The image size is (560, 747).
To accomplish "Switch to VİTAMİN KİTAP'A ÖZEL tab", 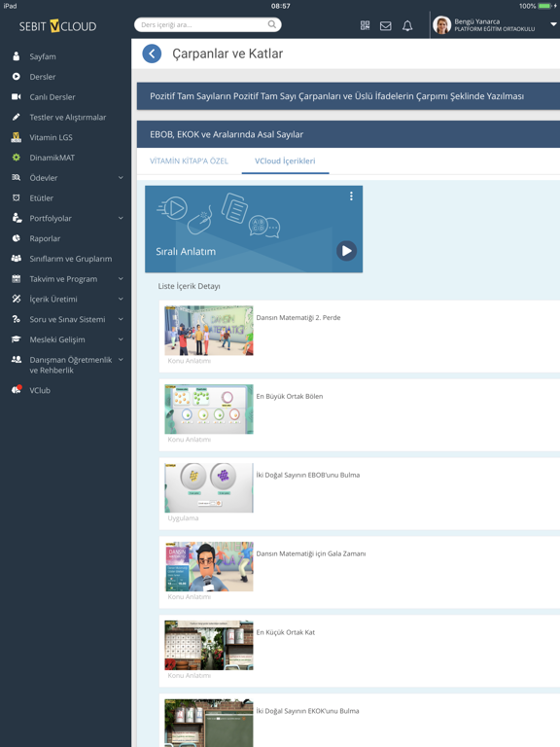I will pyautogui.click(x=189, y=161).
